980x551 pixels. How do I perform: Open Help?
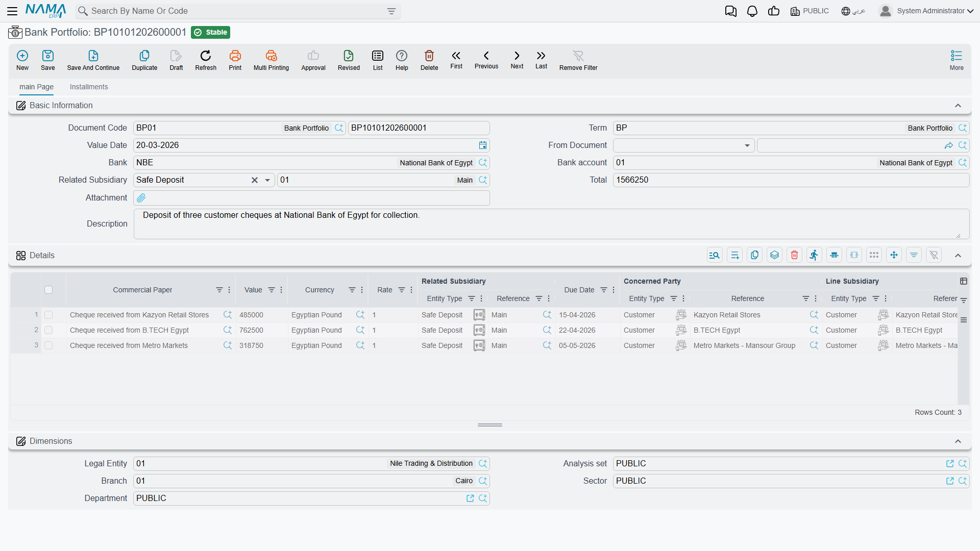(x=402, y=60)
